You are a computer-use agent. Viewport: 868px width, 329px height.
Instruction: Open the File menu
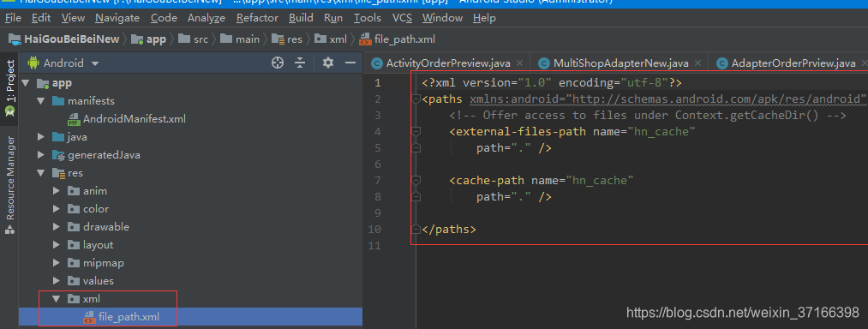(x=13, y=18)
